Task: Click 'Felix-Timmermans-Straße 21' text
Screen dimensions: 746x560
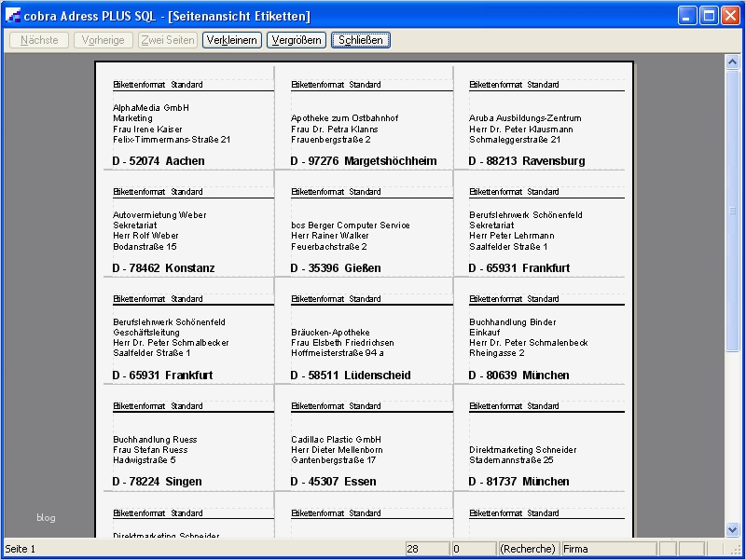Action: point(172,140)
